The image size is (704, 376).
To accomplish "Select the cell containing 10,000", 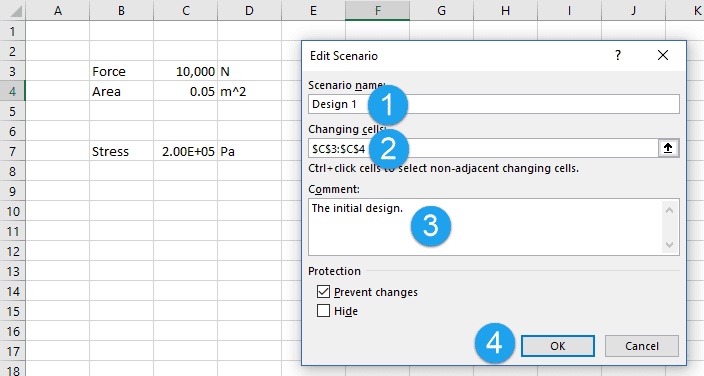I will (x=185, y=71).
